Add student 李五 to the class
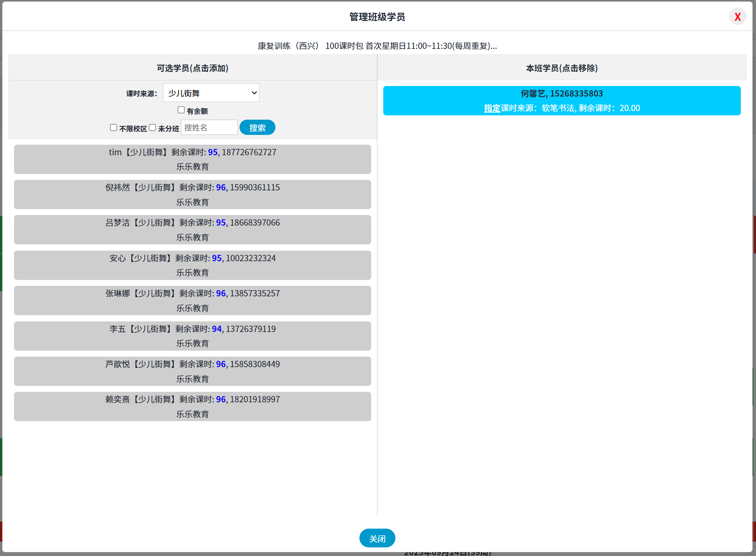The image size is (756, 556). pos(192,336)
